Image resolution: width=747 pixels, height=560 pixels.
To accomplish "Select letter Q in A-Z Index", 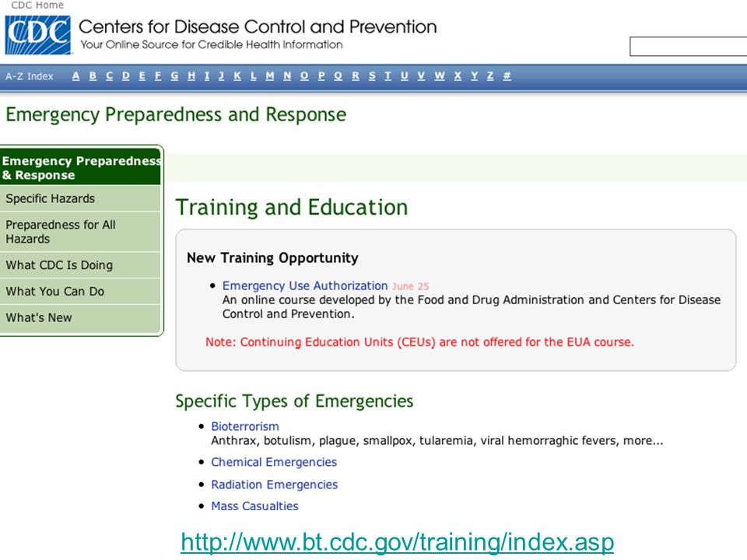I will pos(338,75).
